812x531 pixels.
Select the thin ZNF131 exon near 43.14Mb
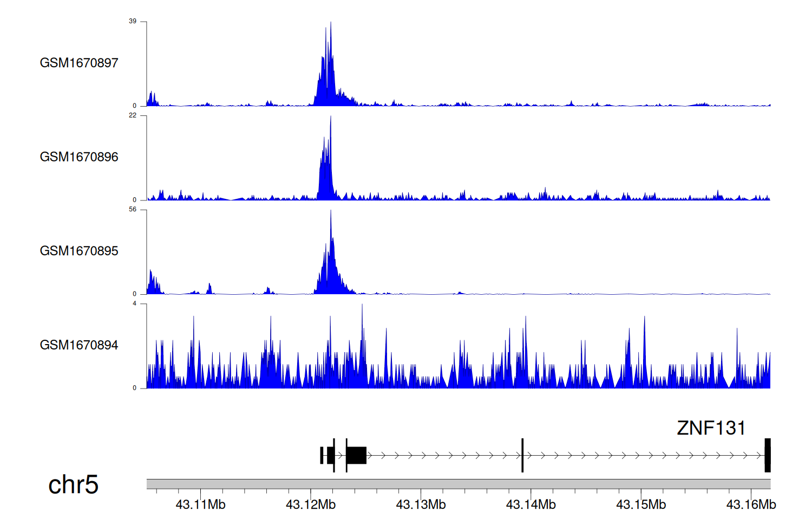coord(522,456)
